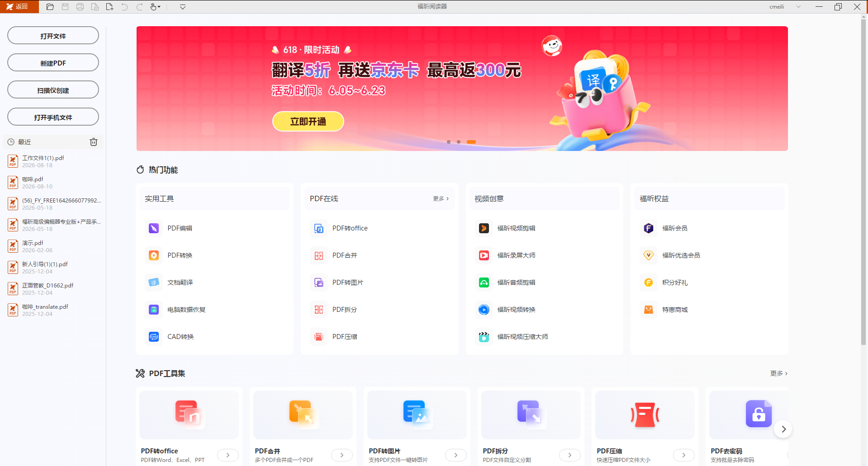
Task: Click arrow button on PDF转图片 card
Action: click(x=456, y=455)
